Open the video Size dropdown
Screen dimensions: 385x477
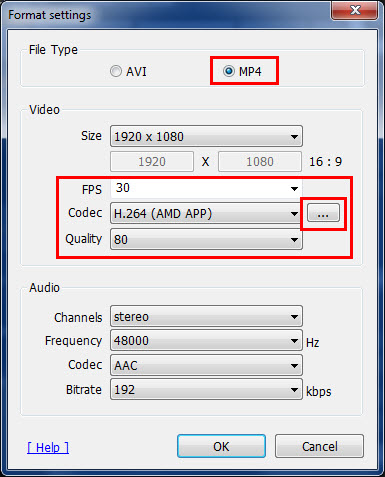(206, 136)
